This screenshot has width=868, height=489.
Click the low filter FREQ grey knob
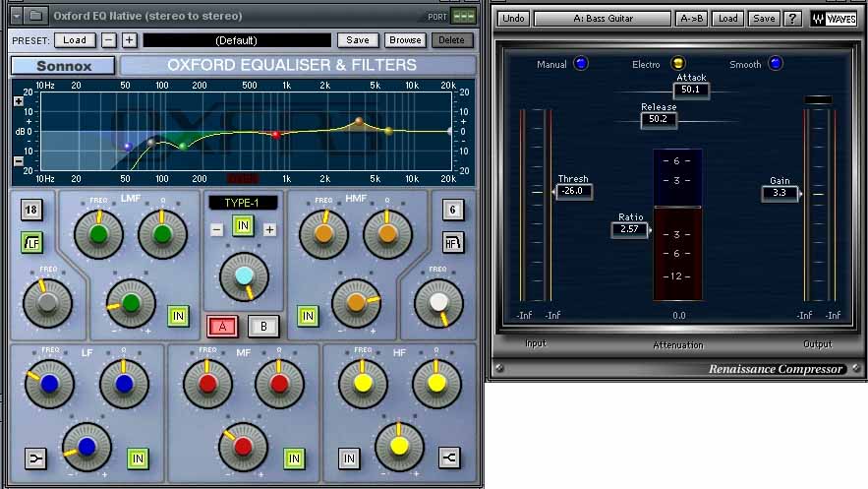[x=47, y=303]
